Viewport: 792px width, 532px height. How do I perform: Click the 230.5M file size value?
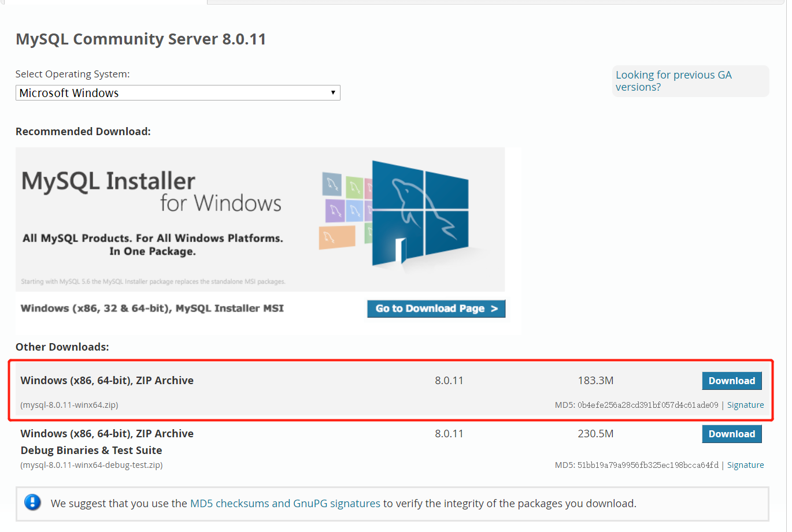pos(595,434)
